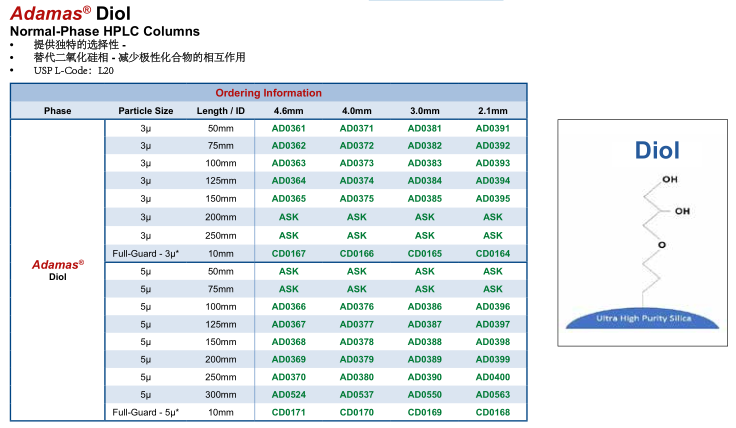Select guard column code CD0166
The width and height of the screenshot is (736, 428).
point(356,253)
